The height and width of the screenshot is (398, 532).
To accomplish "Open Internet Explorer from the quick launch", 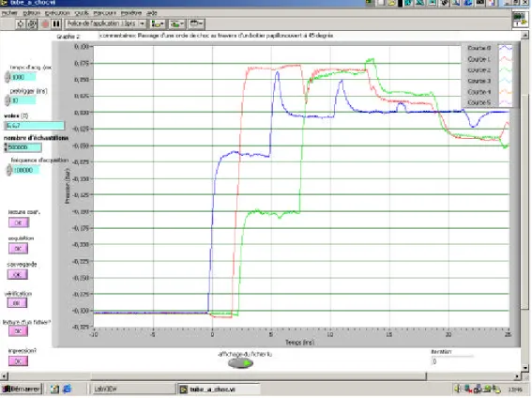I will [x=68, y=389].
